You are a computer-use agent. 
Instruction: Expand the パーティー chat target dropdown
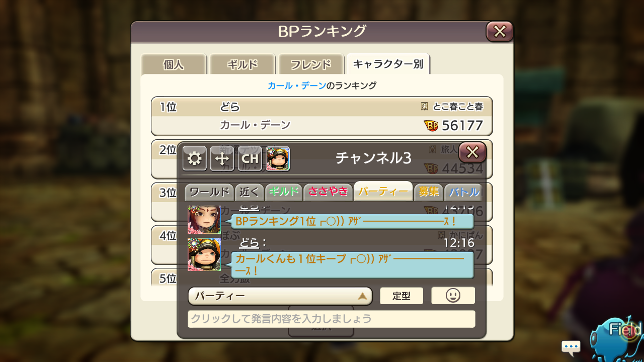[280, 296]
